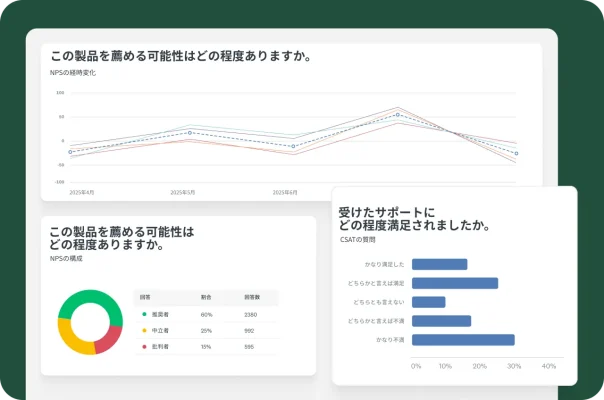This screenshot has height=400, width=604.
Task: Click the 40% tick on CSAT axis
Action: click(x=549, y=366)
